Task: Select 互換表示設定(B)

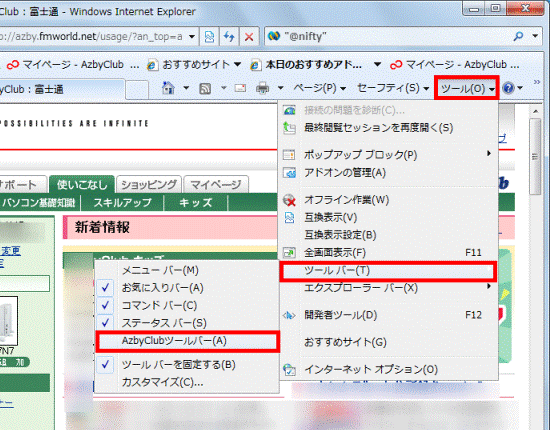Action: pos(388,235)
